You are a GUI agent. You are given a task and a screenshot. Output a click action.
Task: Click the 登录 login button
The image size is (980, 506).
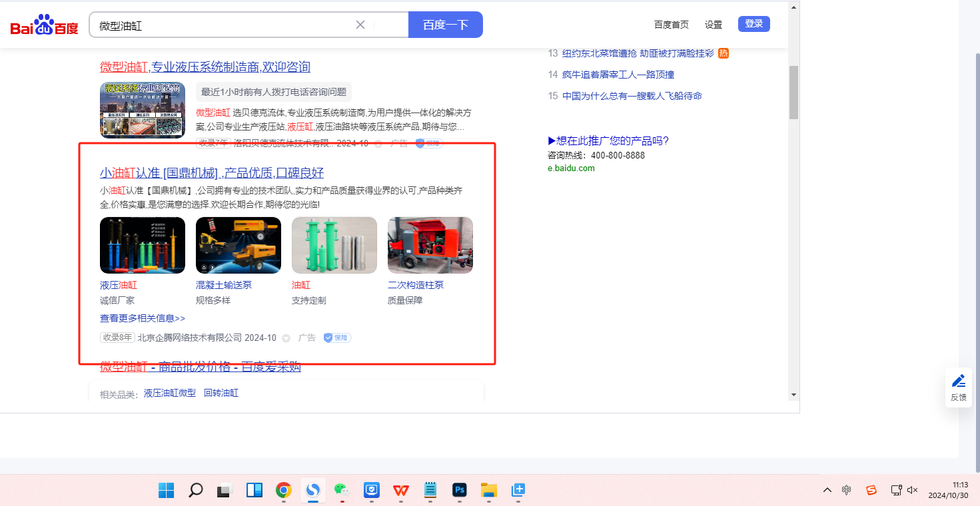[x=753, y=24]
